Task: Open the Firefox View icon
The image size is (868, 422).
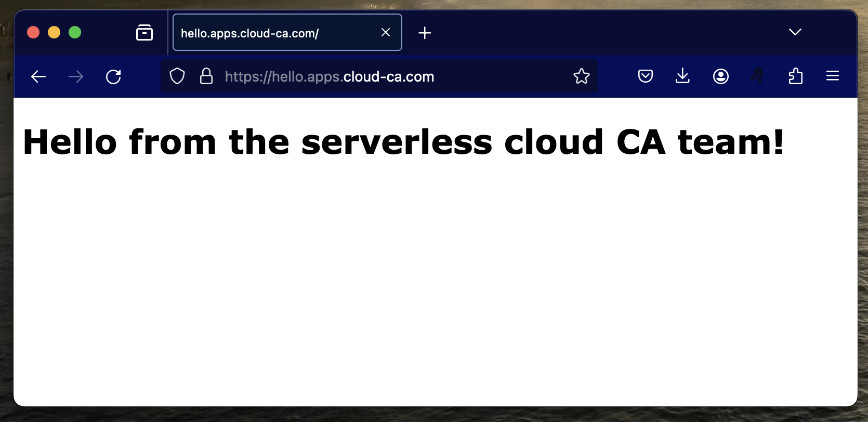Action: [144, 33]
